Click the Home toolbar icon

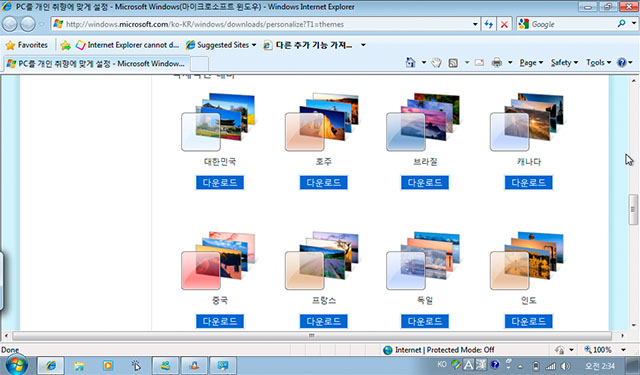coord(411,62)
